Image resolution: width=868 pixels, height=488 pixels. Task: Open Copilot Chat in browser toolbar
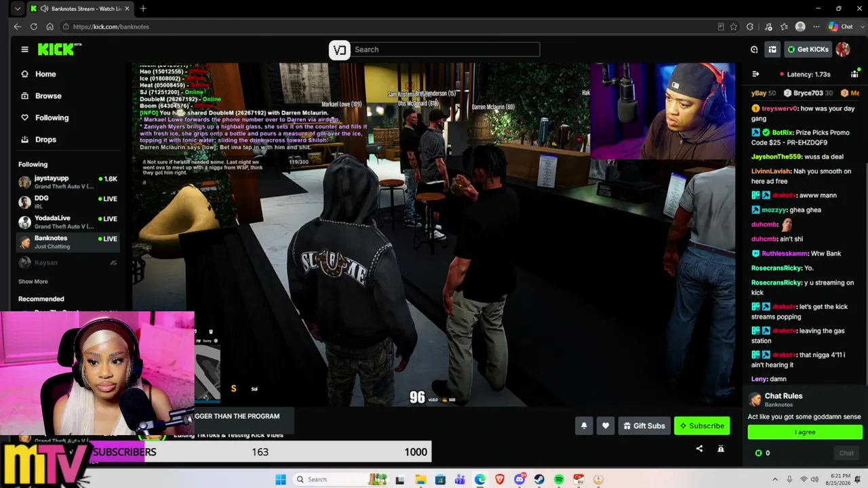[841, 26]
